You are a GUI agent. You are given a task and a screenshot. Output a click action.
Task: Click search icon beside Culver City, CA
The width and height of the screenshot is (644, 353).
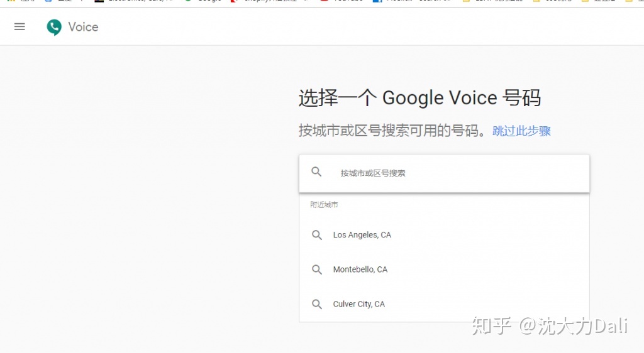click(x=317, y=304)
